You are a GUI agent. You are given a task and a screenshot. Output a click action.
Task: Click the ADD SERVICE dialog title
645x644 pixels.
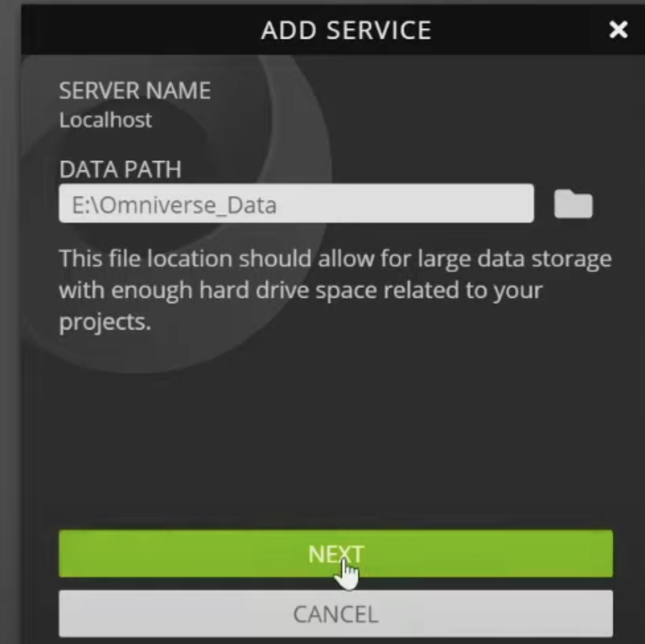(346, 30)
